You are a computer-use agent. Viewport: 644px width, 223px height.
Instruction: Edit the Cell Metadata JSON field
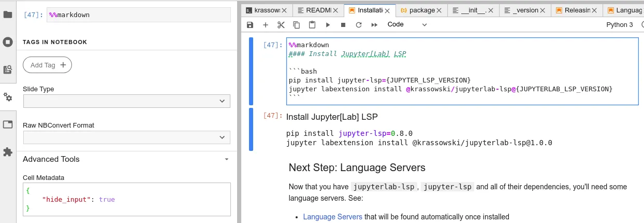pos(127,199)
